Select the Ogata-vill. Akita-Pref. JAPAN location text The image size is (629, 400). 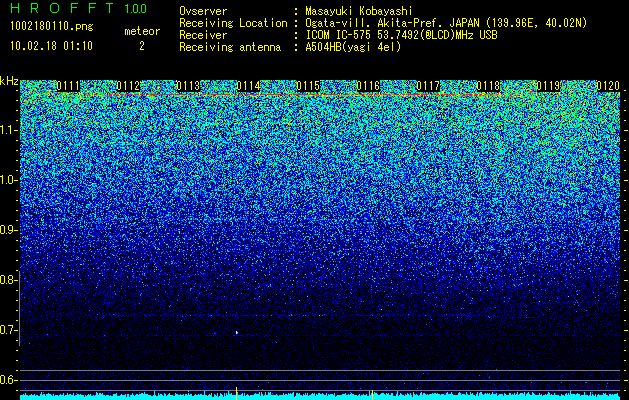click(x=446, y=23)
